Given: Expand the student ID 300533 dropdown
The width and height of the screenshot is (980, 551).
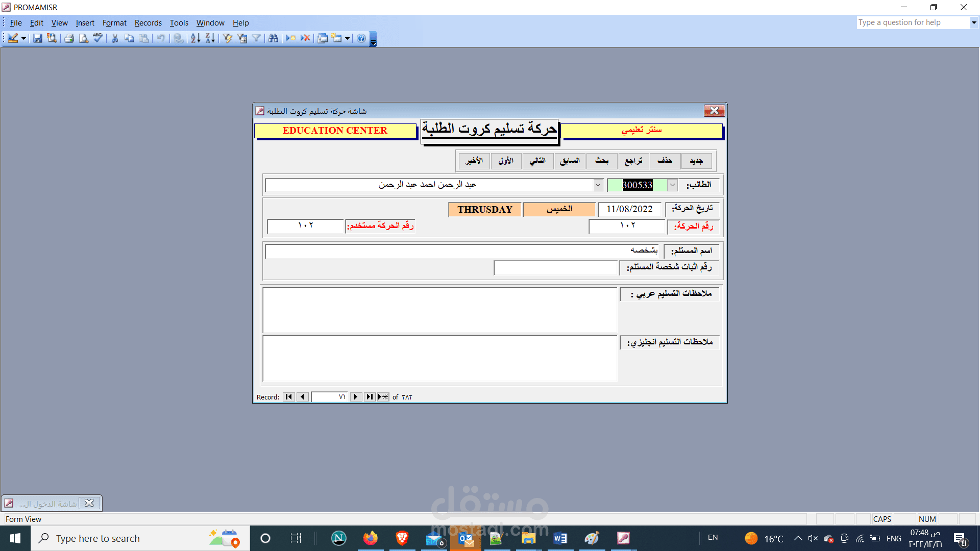Looking at the screenshot, I should (673, 185).
